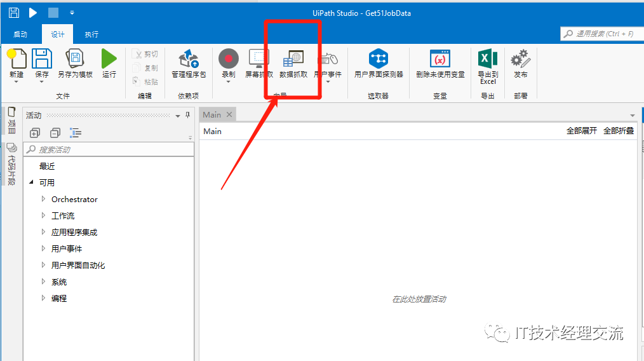This screenshot has width=644, height=361.
Task: Select 最近 in the activities tree
Action: [47, 166]
